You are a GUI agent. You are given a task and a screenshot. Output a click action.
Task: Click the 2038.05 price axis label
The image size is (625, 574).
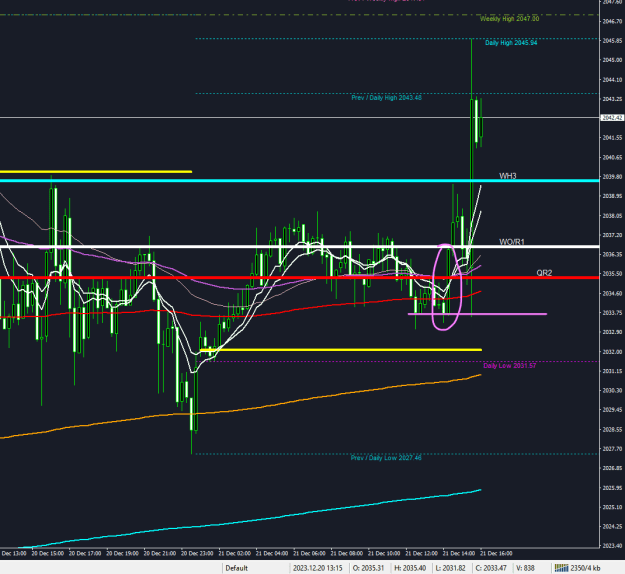(x=612, y=216)
